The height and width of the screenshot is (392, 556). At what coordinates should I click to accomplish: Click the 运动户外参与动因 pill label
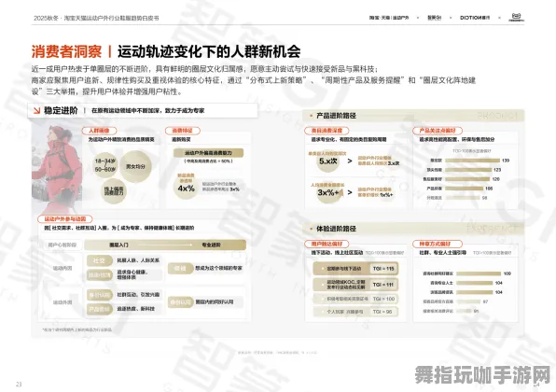click(65, 219)
